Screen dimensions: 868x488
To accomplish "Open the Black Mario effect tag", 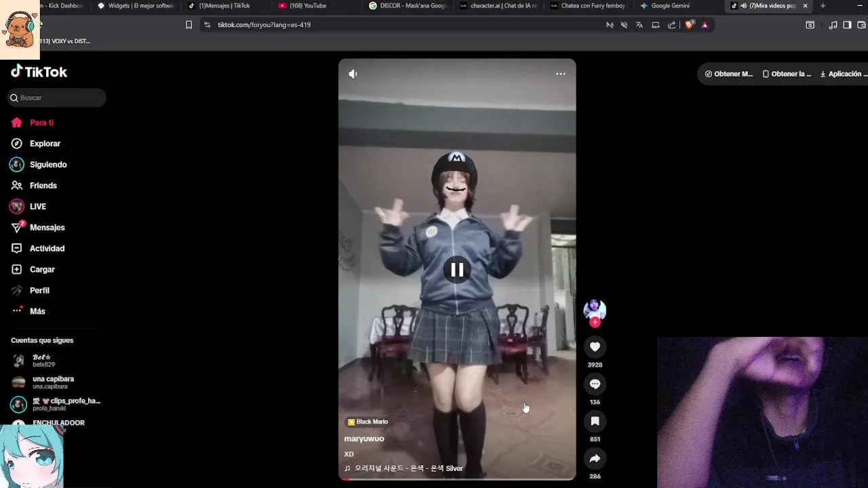I will pyautogui.click(x=368, y=422).
